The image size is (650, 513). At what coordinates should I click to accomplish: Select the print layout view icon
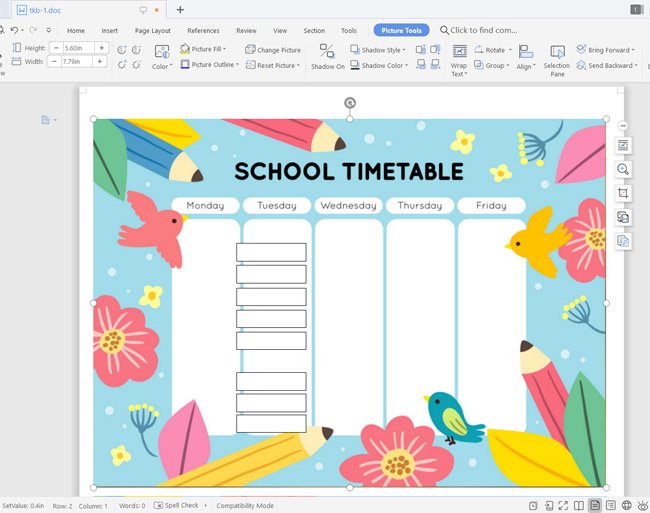click(595, 505)
